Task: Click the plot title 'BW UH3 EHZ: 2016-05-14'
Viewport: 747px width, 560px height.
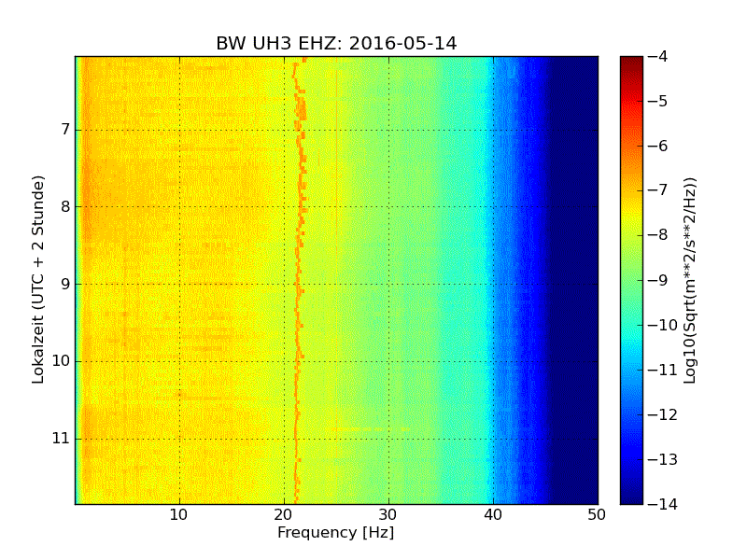Action: click(x=336, y=43)
